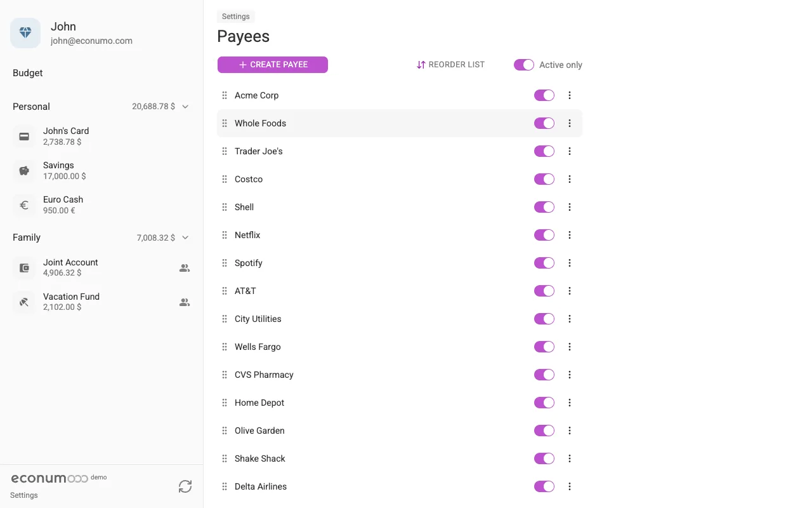Screen dimensions: 812x508
Task: Click john@econumo.com email text
Action: click(91, 41)
